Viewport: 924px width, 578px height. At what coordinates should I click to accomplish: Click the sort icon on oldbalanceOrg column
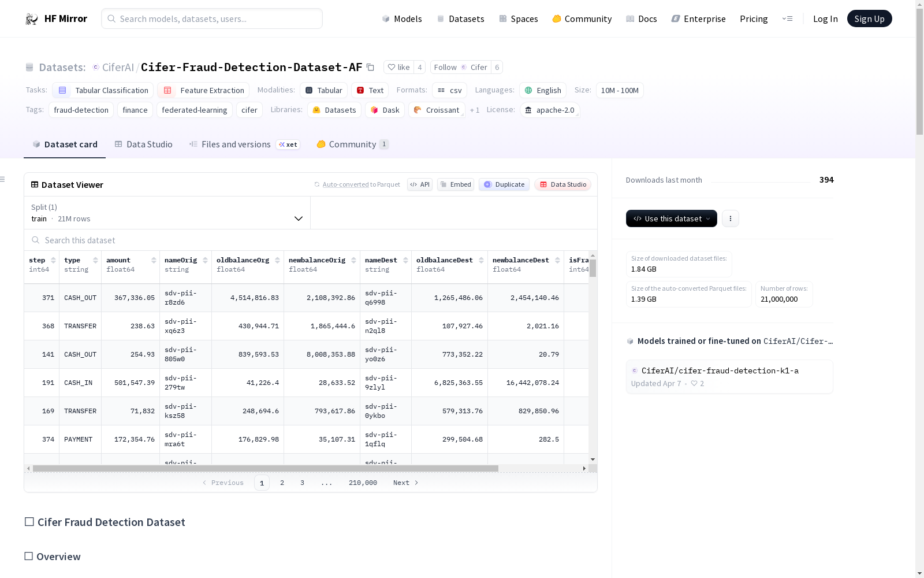(277, 260)
